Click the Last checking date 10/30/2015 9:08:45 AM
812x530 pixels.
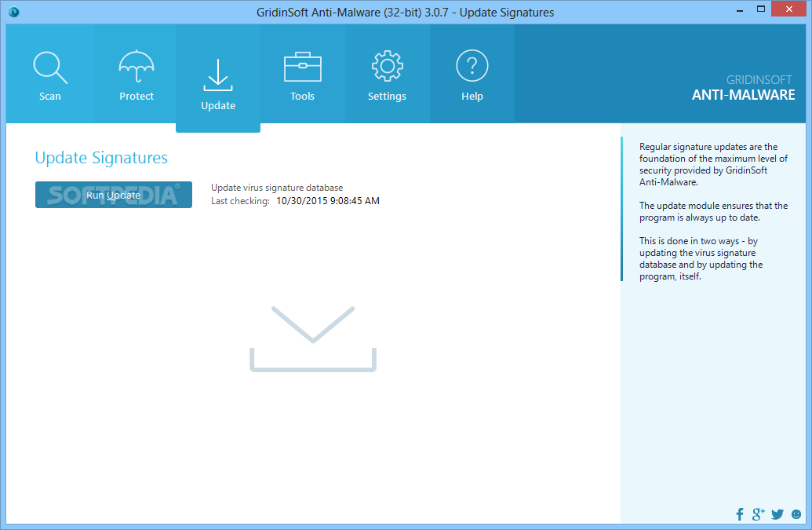point(328,200)
